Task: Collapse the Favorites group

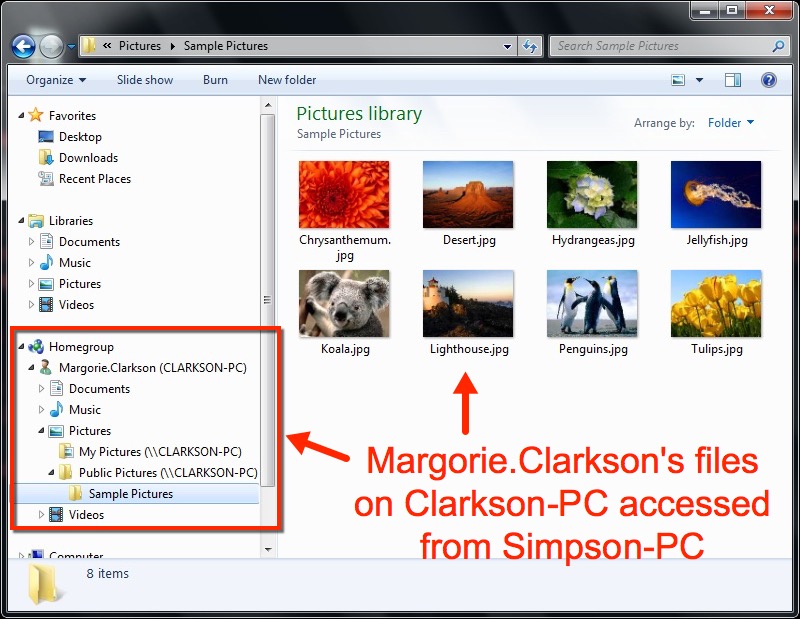Action: 21,116
